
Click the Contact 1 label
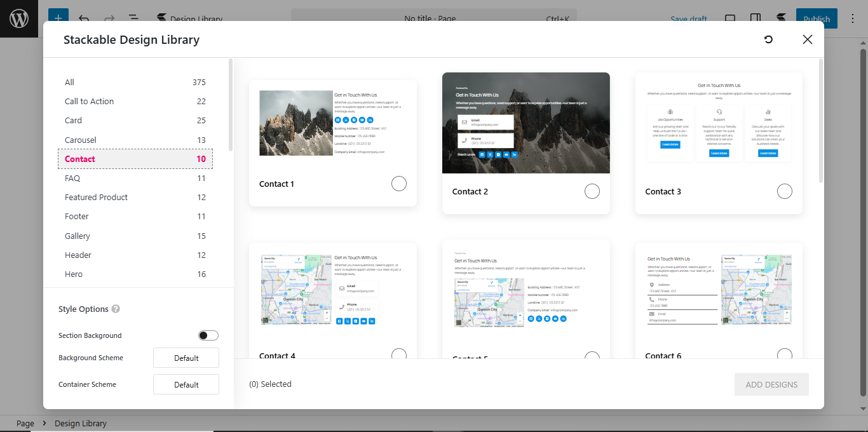point(276,184)
